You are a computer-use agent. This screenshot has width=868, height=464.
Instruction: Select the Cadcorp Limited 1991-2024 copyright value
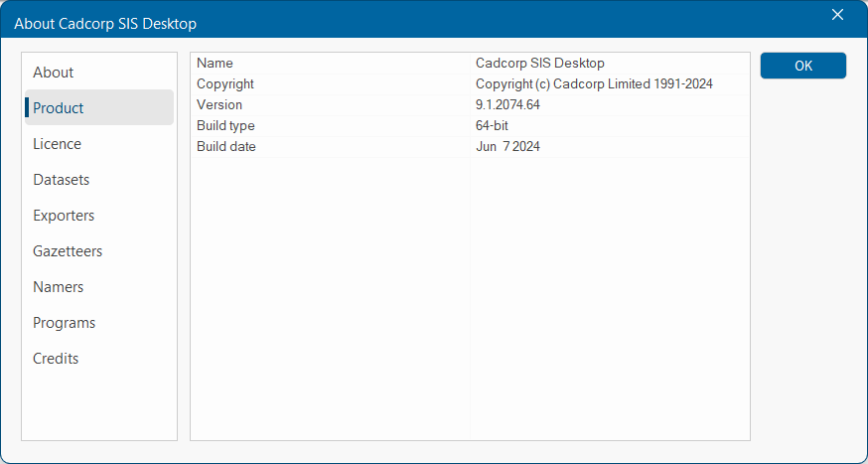pos(594,84)
